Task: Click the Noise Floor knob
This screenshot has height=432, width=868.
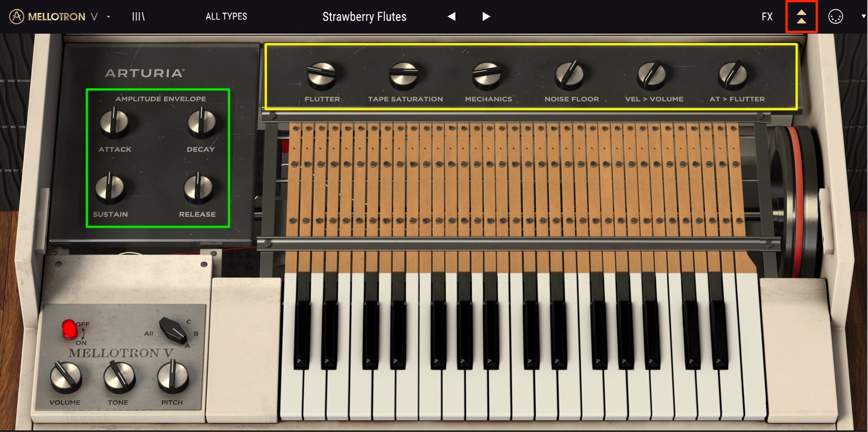Action: point(570,76)
